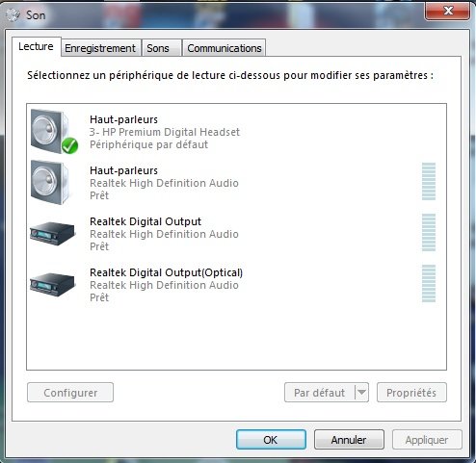Click the Appliquer button

tap(427, 440)
